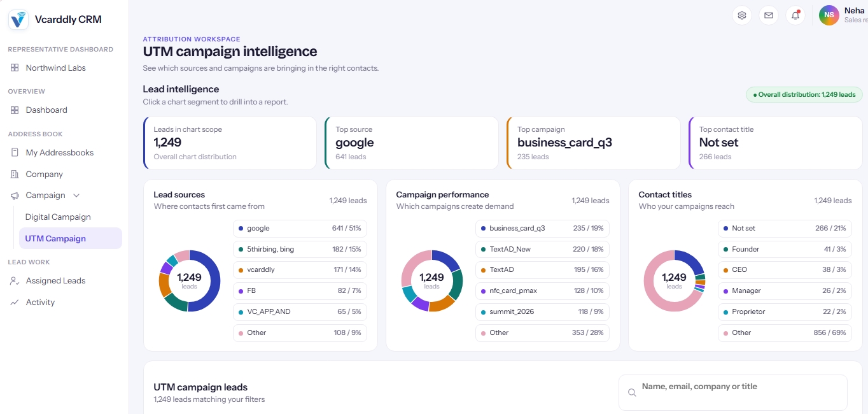Click the Campaign performance donut chart

(x=431, y=281)
